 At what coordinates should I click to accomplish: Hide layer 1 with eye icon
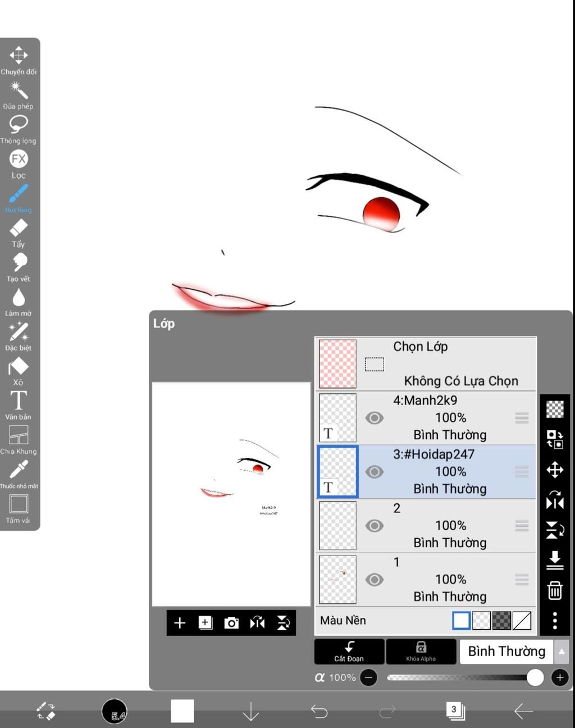click(375, 580)
